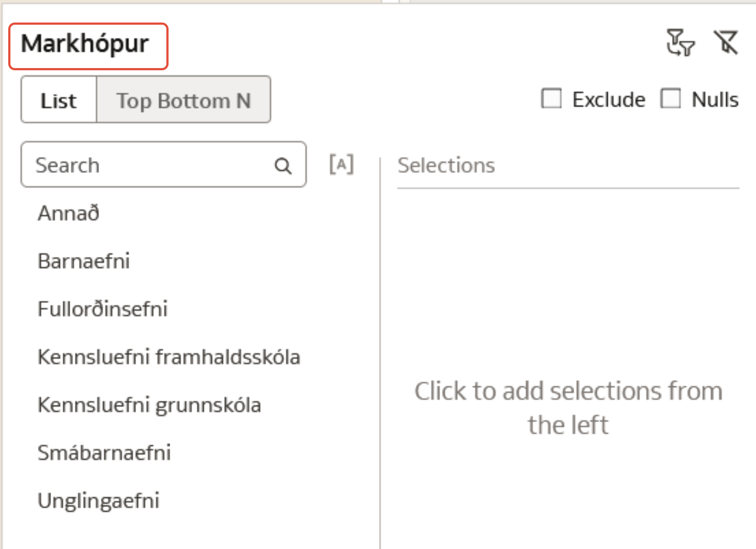Open the Top Bottom N tab
Viewport: 756px width, 549px height.
pos(183,100)
